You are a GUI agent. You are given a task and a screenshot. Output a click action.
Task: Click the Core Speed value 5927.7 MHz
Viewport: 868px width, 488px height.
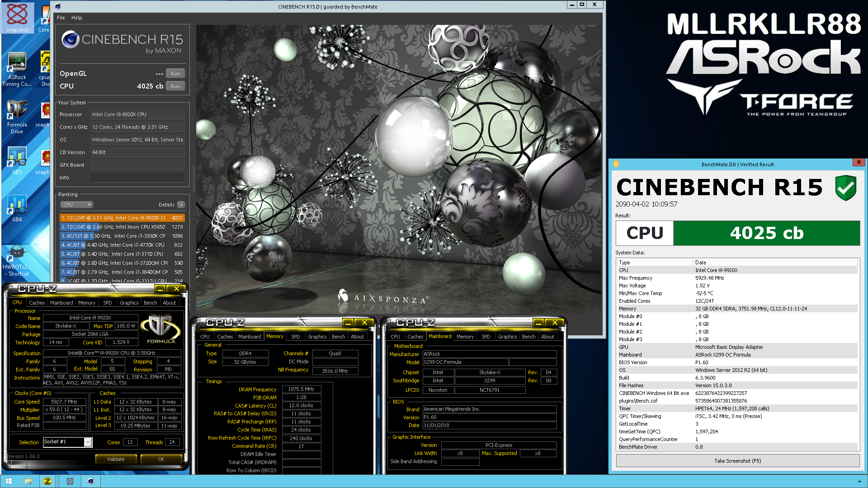(64, 402)
